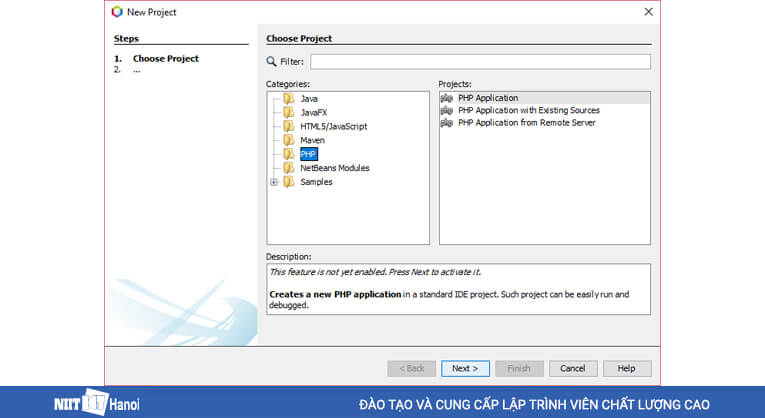Click the Choose Project step in Steps
The height and width of the screenshot is (418, 765).
[x=166, y=59]
